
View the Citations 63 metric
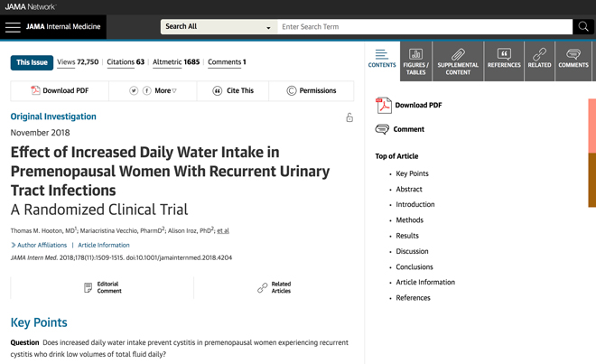tap(126, 62)
